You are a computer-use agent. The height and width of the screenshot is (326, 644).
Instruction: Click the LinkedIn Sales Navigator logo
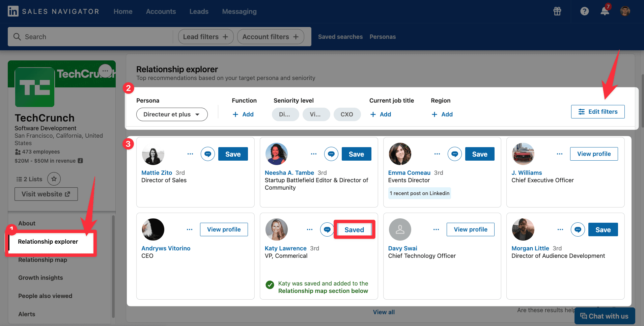(x=53, y=11)
